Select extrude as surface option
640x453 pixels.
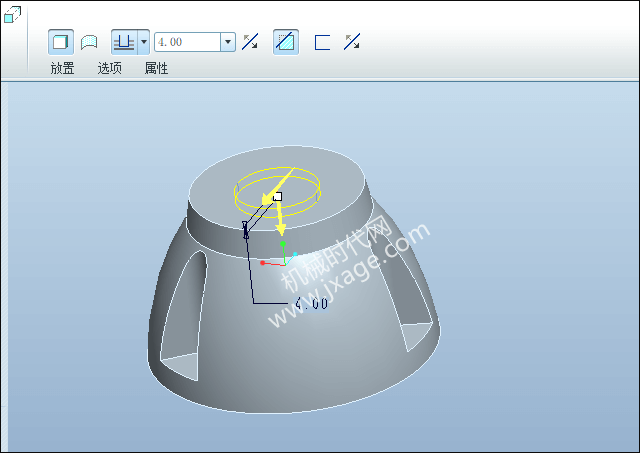click(89, 42)
